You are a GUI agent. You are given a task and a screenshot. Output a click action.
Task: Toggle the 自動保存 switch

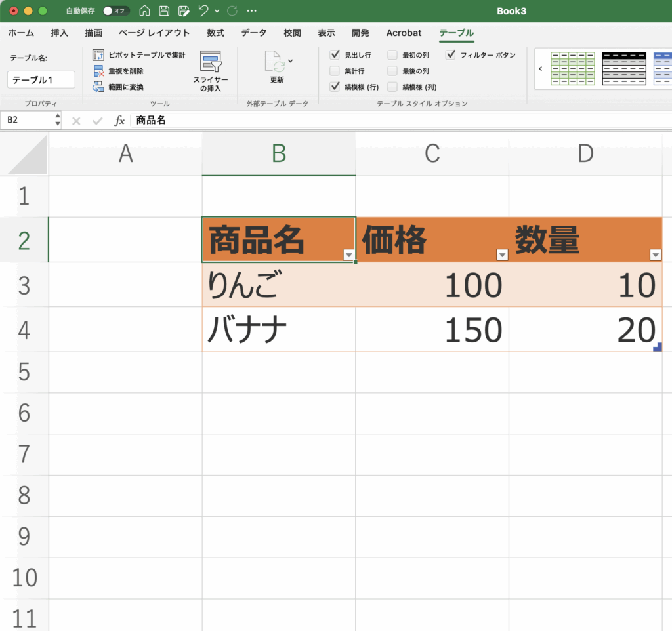116,11
